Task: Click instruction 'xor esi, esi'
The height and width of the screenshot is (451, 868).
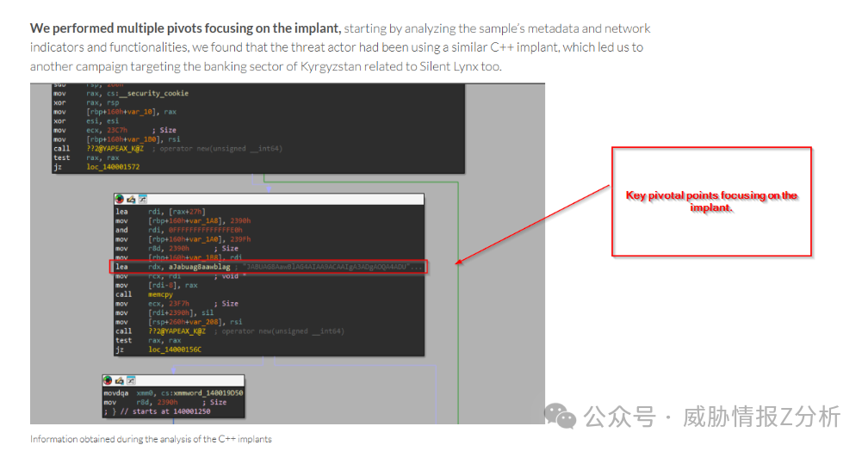Action: [86, 121]
